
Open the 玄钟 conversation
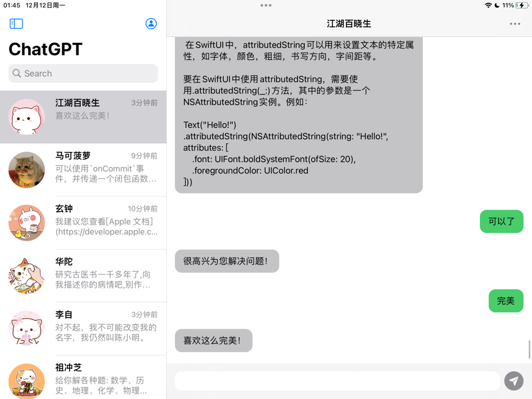click(83, 222)
